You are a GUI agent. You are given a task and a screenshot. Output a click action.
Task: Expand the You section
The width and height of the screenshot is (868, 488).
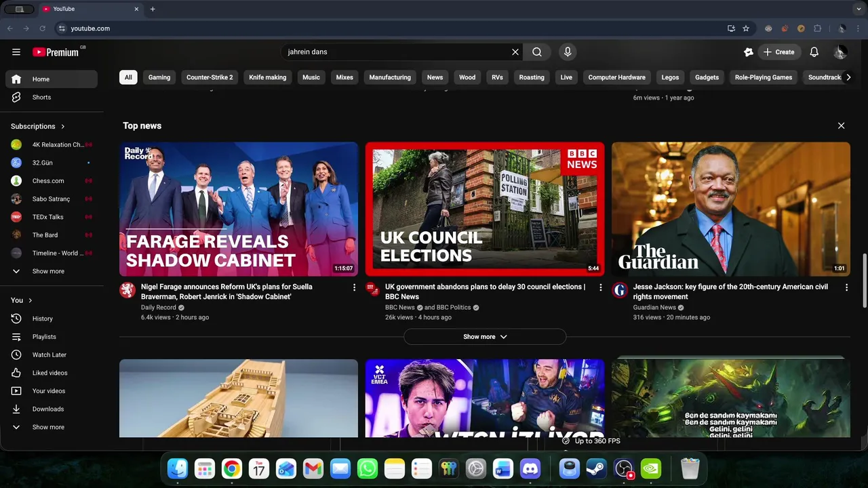[22, 300]
